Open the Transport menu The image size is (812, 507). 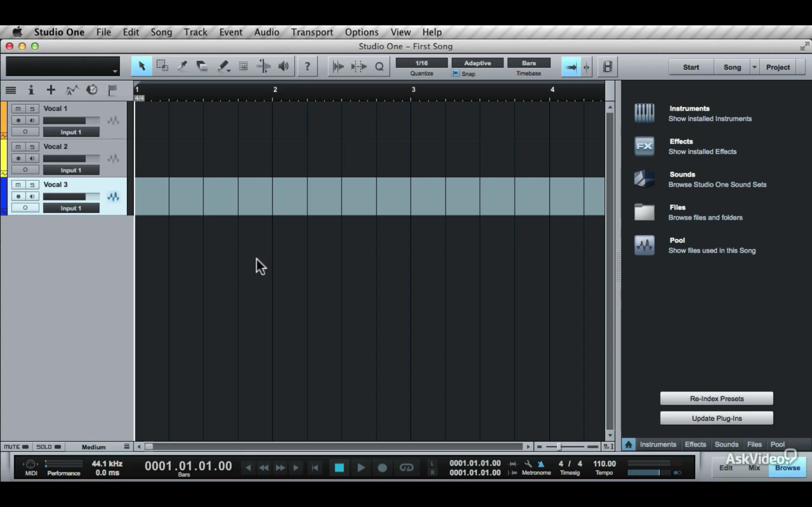312,32
